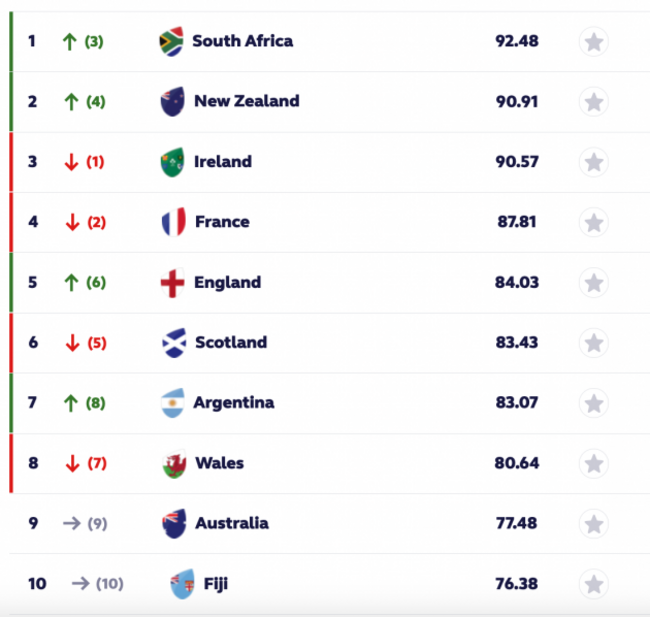This screenshot has width=650, height=617.
Task: Click the Scotland saltire flag icon
Action: (x=173, y=343)
